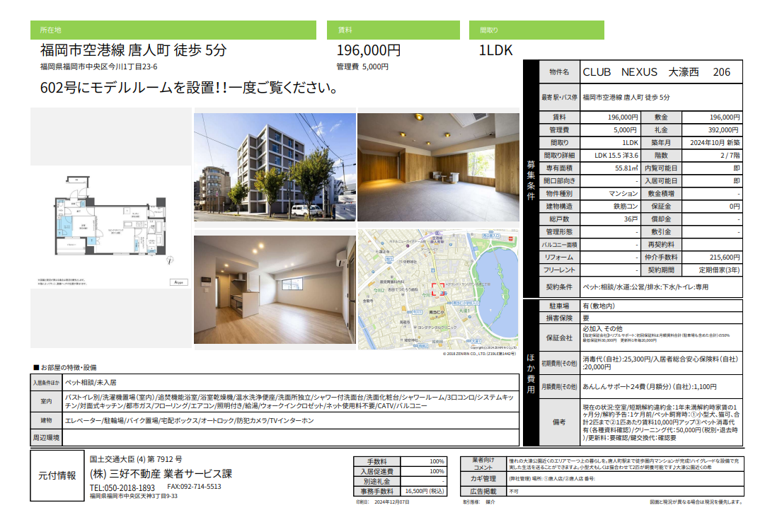Click 間取り詳細 value LDK 15.5 洋3.6
782x532 pixels.
pos(610,156)
